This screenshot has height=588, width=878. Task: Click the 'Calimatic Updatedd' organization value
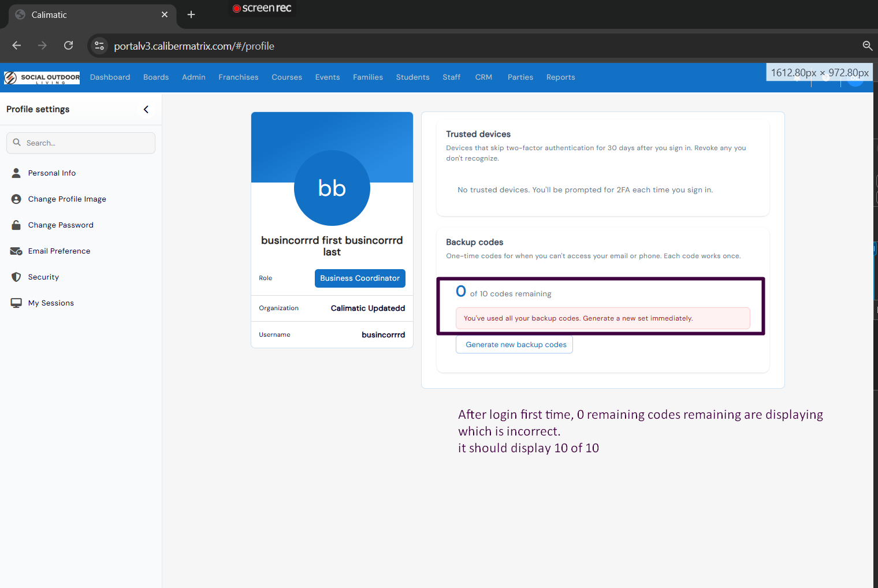pos(368,308)
